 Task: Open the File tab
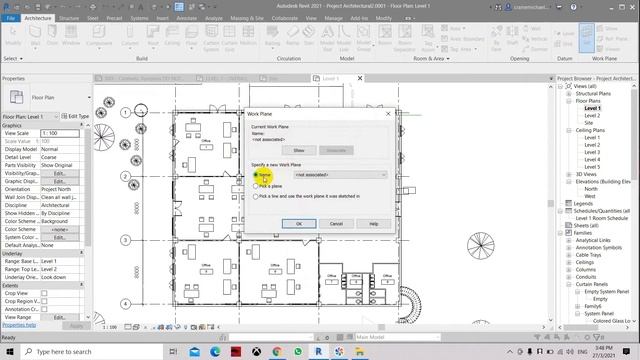click(11, 18)
